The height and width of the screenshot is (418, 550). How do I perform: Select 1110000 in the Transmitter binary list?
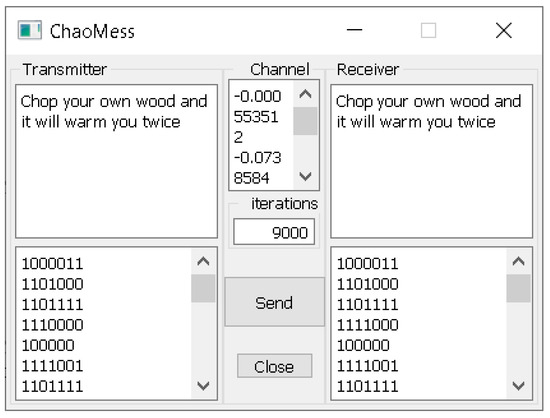(x=52, y=325)
